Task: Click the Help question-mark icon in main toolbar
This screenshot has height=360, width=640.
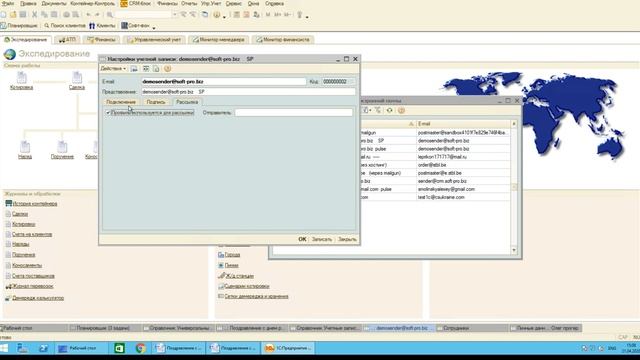Action: (x=217, y=15)
